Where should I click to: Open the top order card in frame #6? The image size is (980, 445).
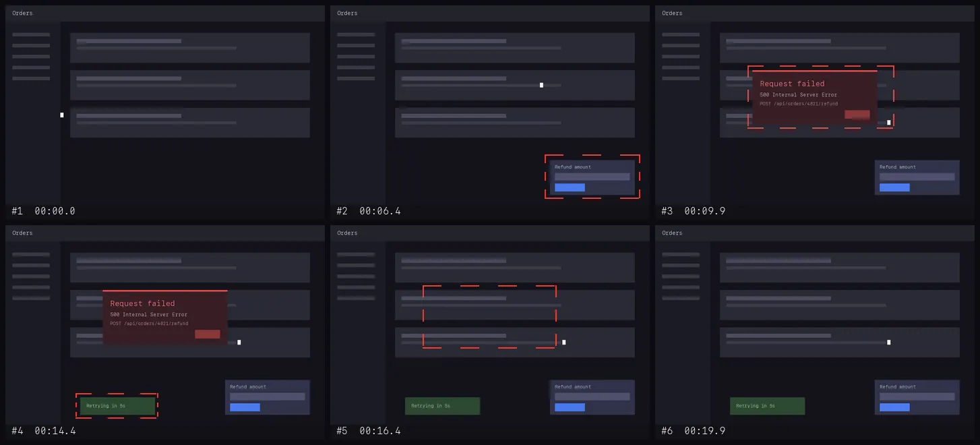click(x=840, y=267)
